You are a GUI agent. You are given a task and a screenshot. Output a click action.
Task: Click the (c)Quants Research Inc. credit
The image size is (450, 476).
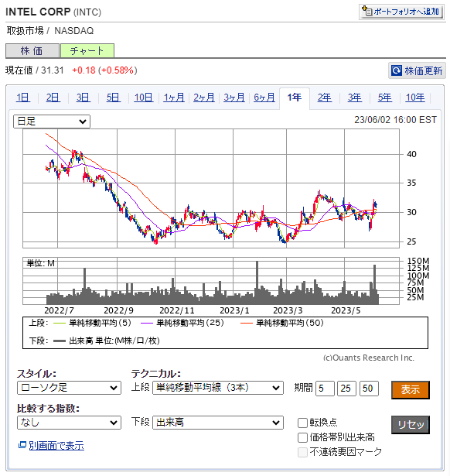(x=369, y=358)
